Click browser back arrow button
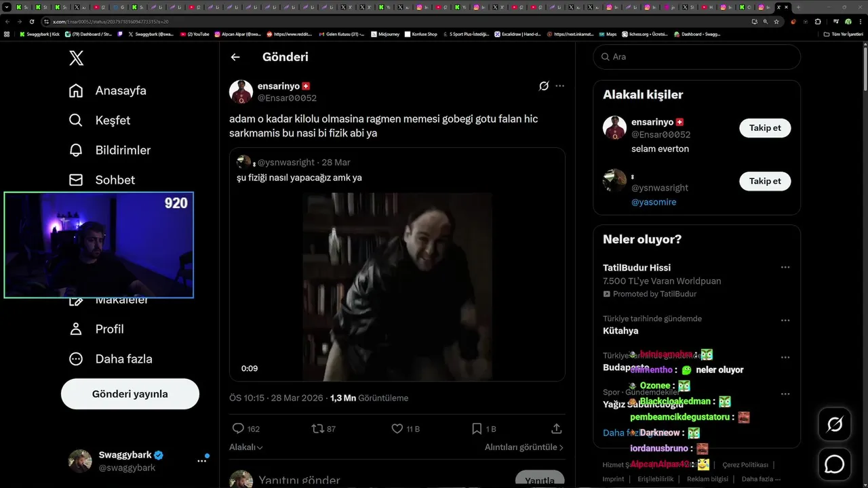The height and width of the screenshot is (488, 868). point(7,22)
